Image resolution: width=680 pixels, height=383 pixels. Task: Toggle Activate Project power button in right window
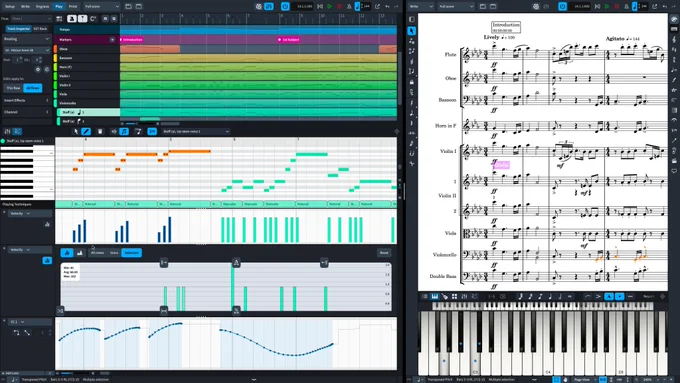562,7
